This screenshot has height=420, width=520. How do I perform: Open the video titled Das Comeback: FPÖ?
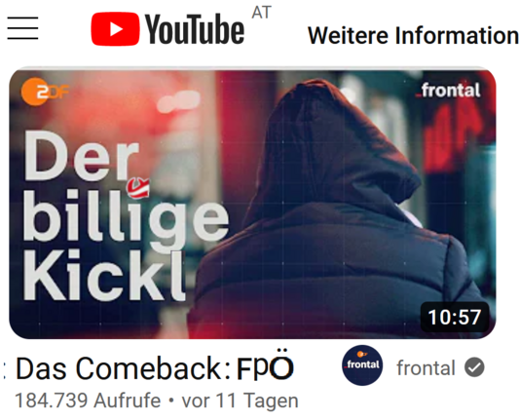point(155,368)
